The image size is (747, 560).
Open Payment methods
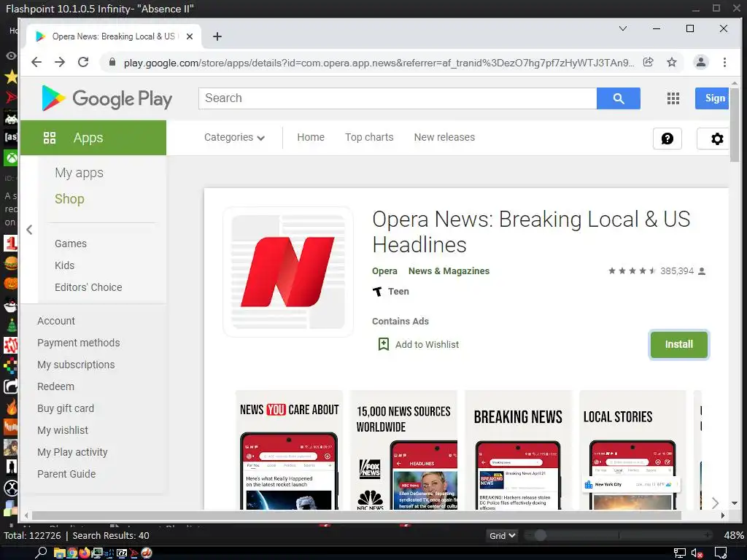click(x=79, y=343)
